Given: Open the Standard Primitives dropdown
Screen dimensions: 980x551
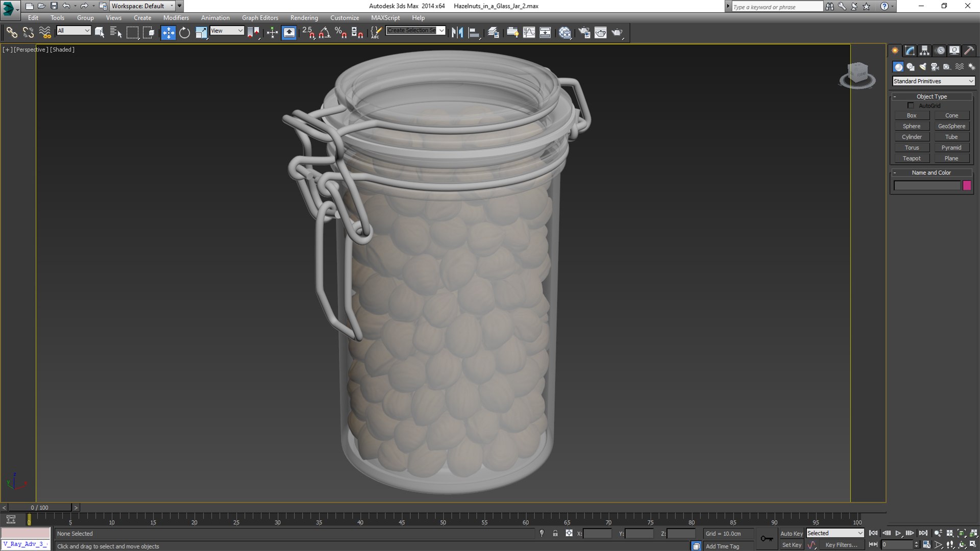Looking at the screenshot, I should (x=934, y=81).
